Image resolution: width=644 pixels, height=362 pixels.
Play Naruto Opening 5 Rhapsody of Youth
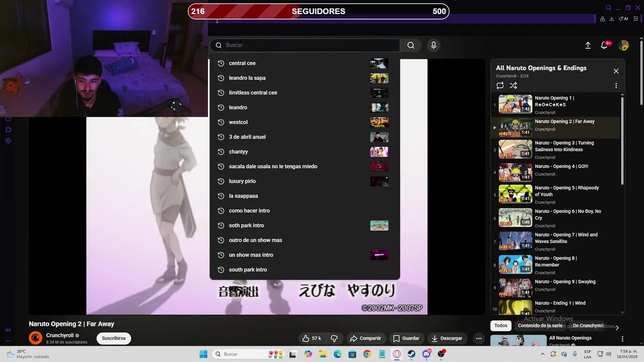555,195
